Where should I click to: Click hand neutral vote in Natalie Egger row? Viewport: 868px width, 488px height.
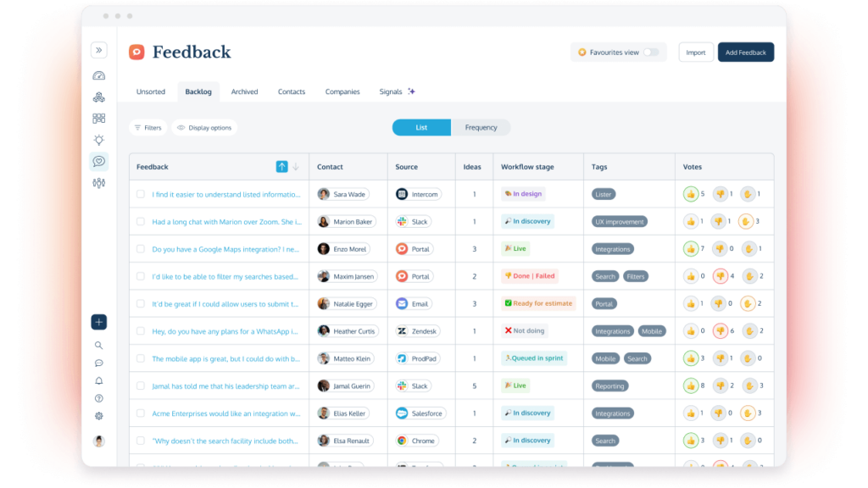click(x=748, y=304)
